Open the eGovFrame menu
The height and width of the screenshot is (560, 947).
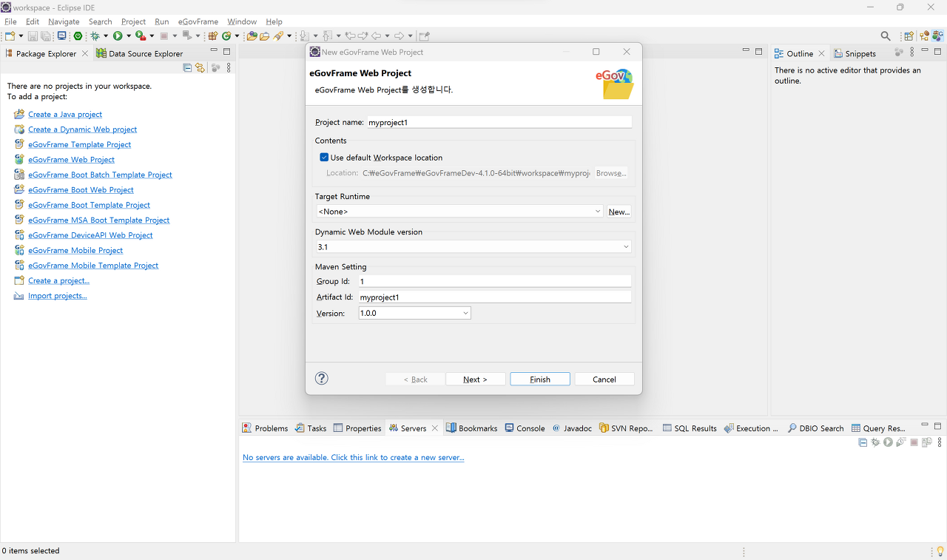click(198, 21)
